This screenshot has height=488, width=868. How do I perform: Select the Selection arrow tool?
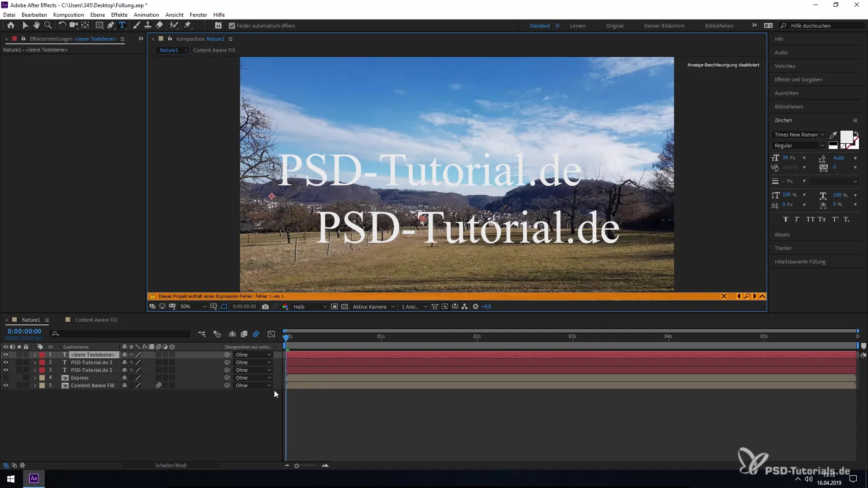coord(25,26)
